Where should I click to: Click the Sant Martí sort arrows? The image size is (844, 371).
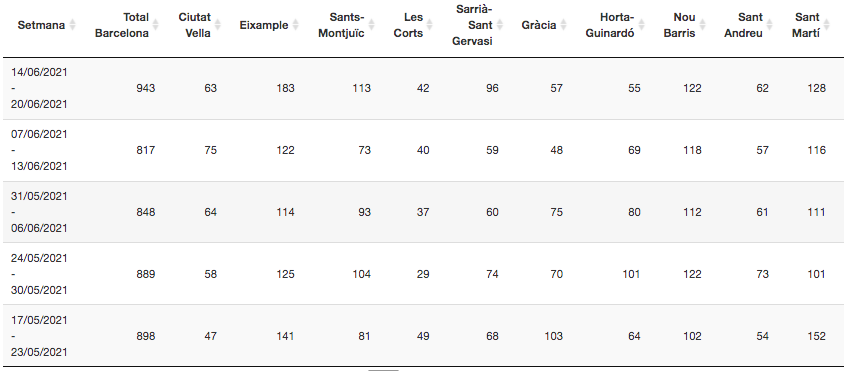coord(827,25)
